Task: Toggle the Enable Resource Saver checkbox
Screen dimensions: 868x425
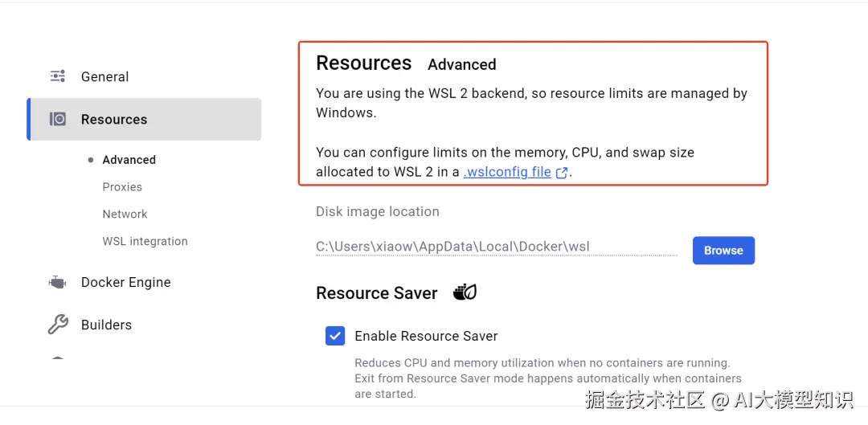Action: [x=335, y=336]
